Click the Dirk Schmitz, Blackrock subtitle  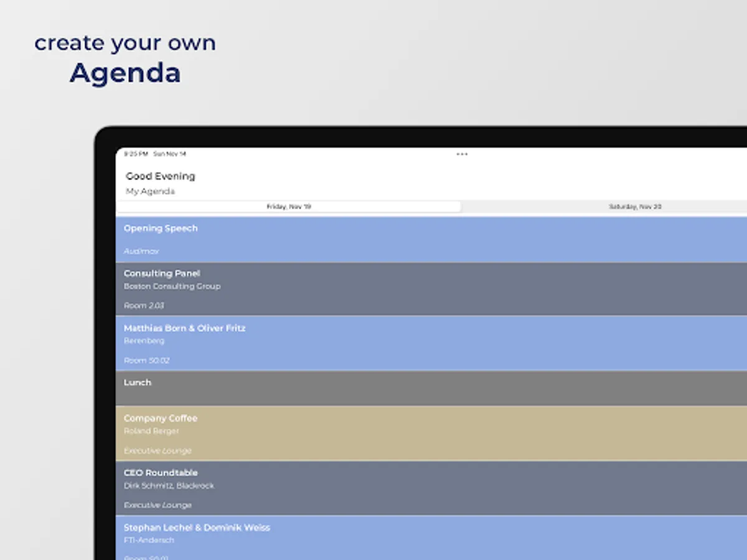(x=169, y=485)
